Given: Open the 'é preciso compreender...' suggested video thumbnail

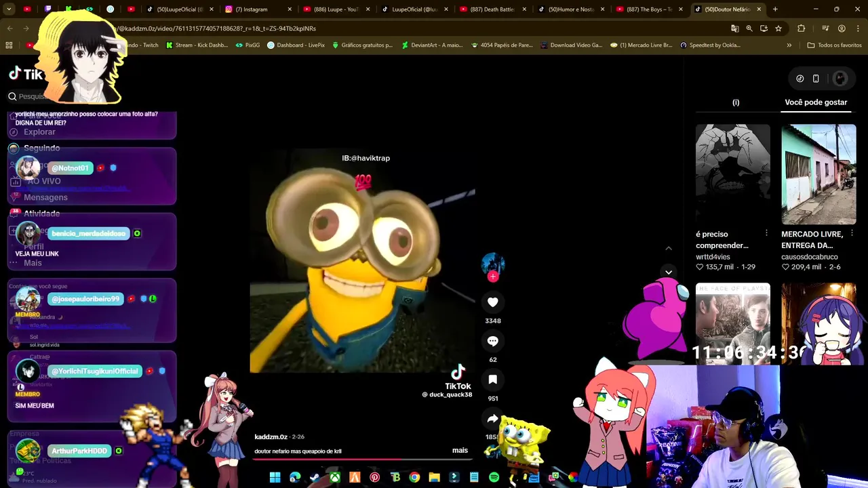Looking at the screenshot, I should point(733,174).
